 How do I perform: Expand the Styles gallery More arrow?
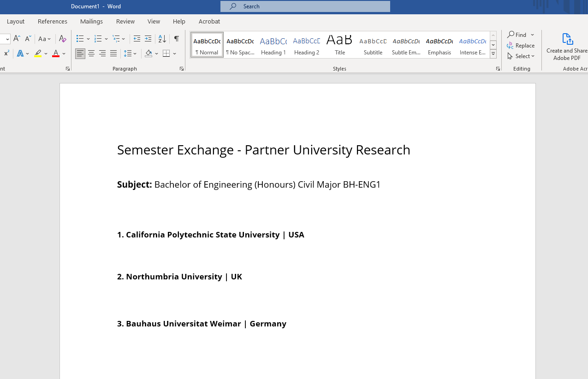[x=493, y=54]
